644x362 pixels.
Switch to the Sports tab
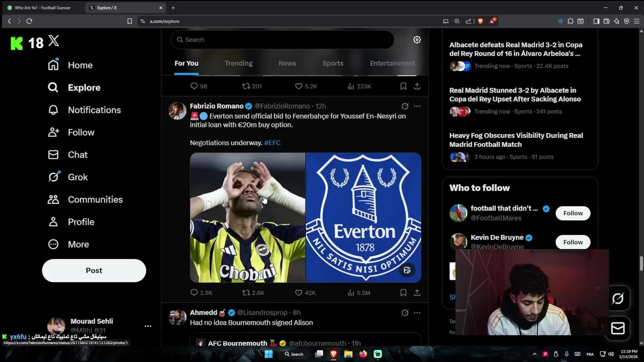(x=333, y=63)
